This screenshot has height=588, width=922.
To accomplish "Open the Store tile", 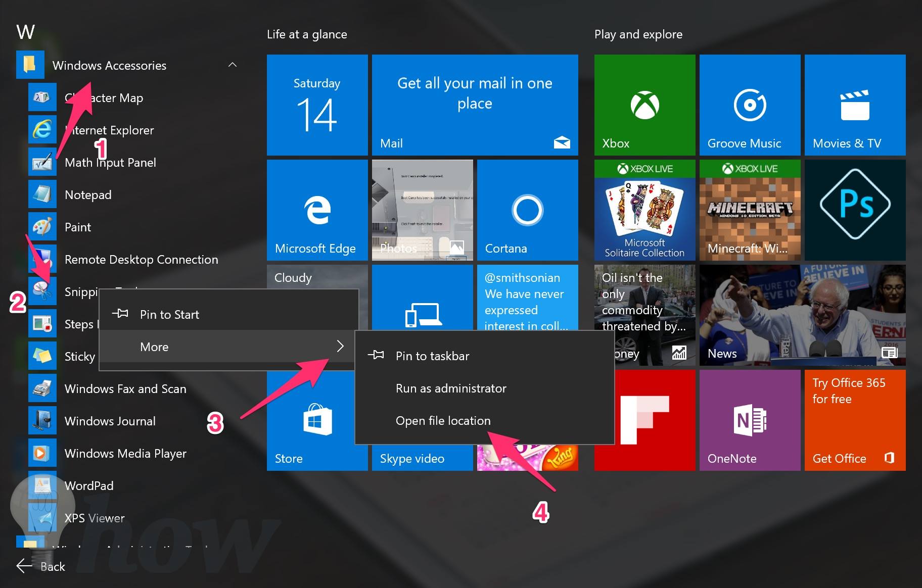I will point(310,422).
